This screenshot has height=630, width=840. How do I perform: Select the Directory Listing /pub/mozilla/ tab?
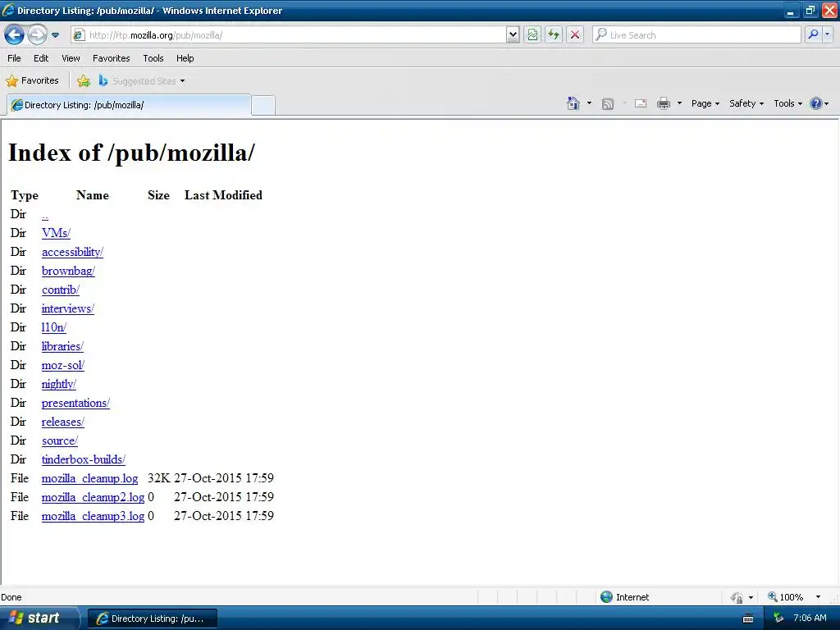pyautogui.click(x=129, y=105)
